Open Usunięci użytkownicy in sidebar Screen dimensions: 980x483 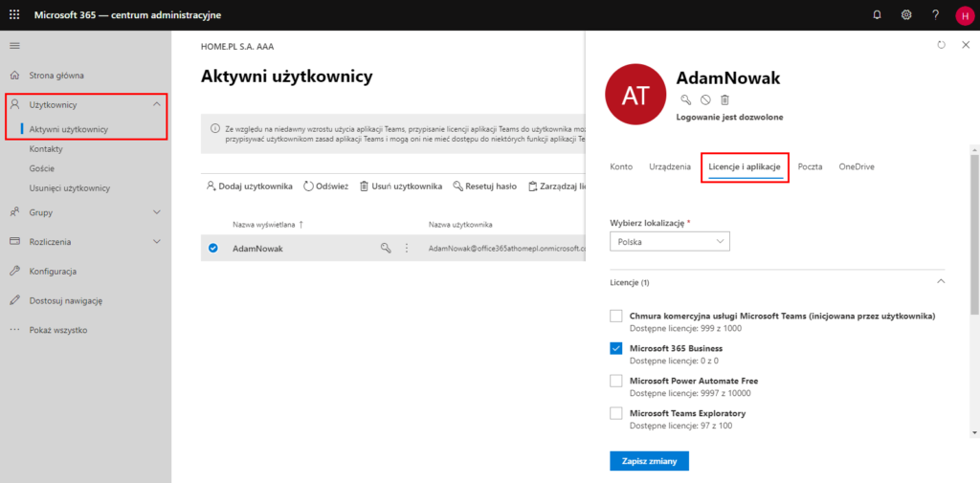69,187
